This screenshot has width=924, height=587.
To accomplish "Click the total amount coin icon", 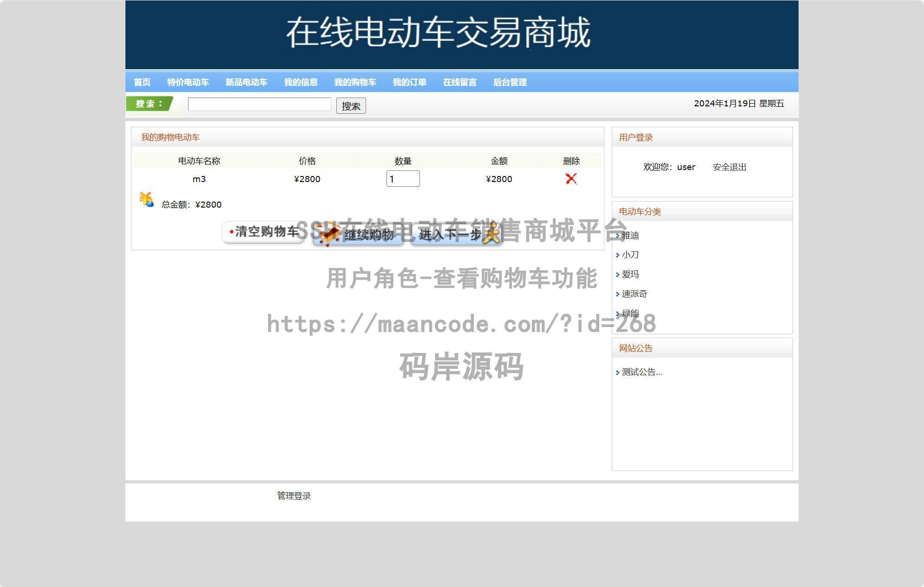I will pyautogui.click(x=146, y=200).
